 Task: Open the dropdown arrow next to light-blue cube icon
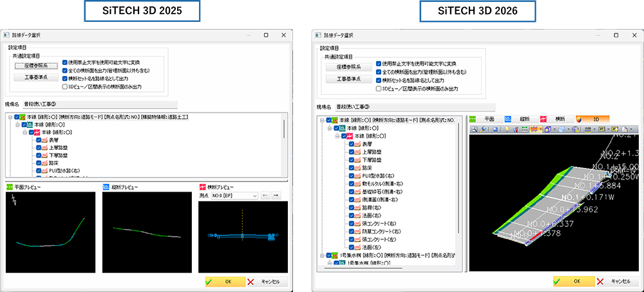(569, 129)
